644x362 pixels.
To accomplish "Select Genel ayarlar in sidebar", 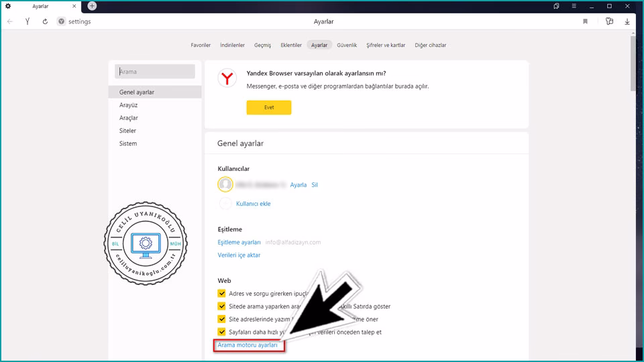I will coord(155,92).
